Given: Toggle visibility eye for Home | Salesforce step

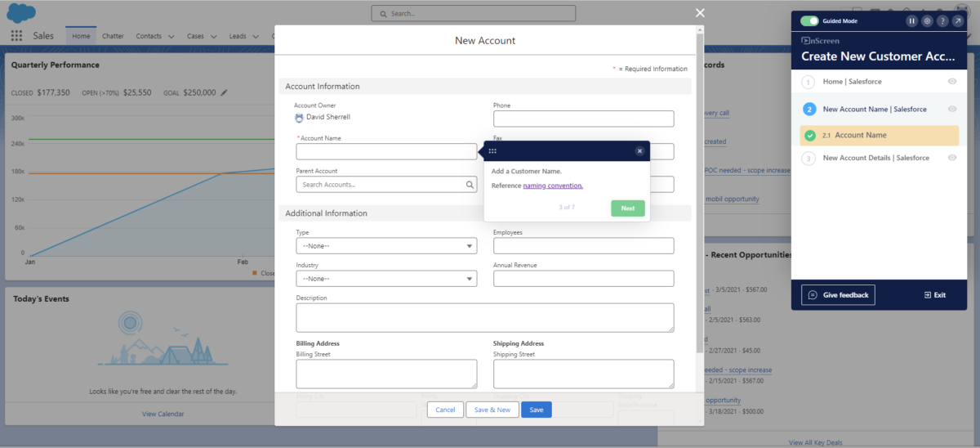Looking at the screenshot, I should tap(952, 82).
